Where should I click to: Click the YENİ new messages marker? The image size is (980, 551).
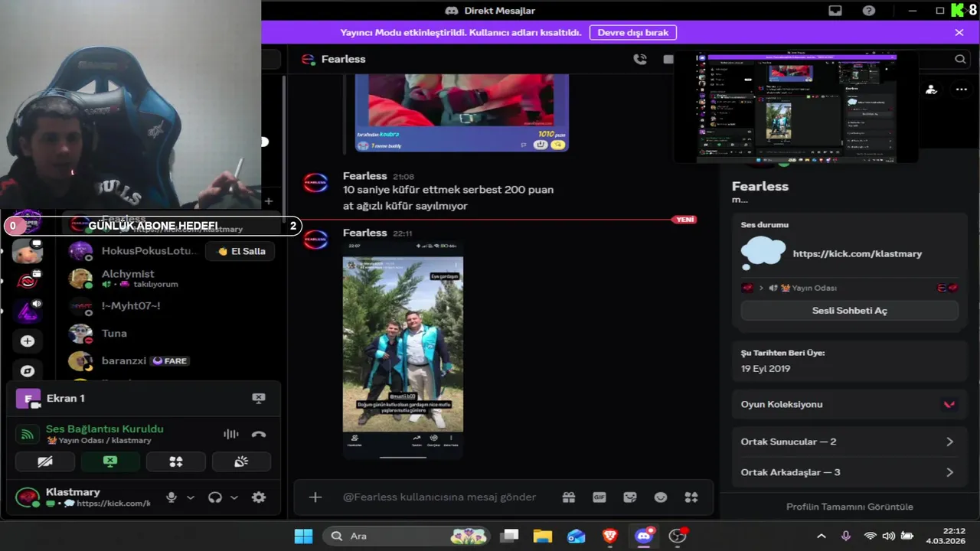pos(684,220)
